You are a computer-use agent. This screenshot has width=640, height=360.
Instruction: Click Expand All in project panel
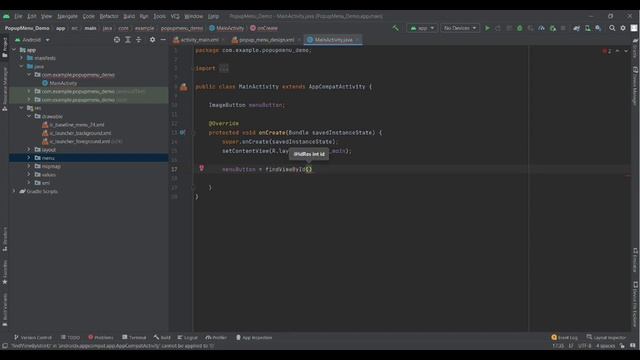tap(128, 40)
